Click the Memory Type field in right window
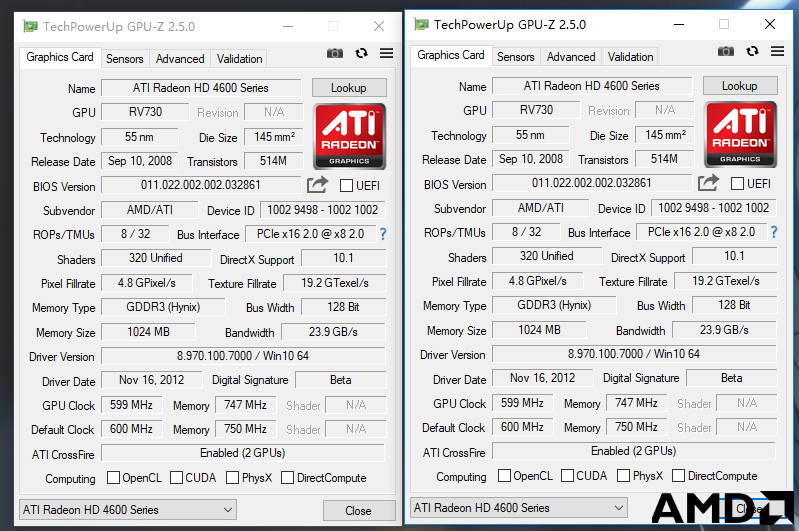The image size is (799, 531). (x=554, y=305)
